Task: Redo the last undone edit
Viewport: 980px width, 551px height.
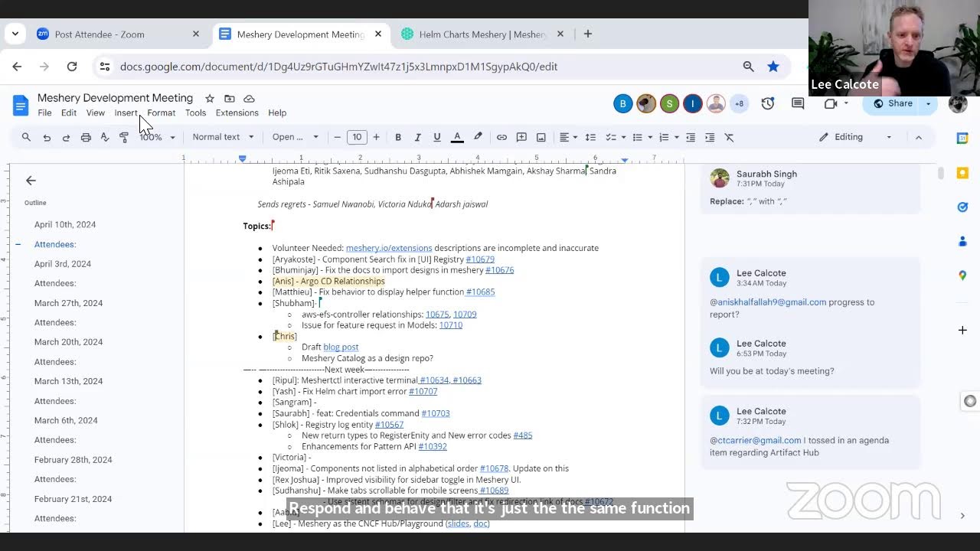Action: coord(66,137)
